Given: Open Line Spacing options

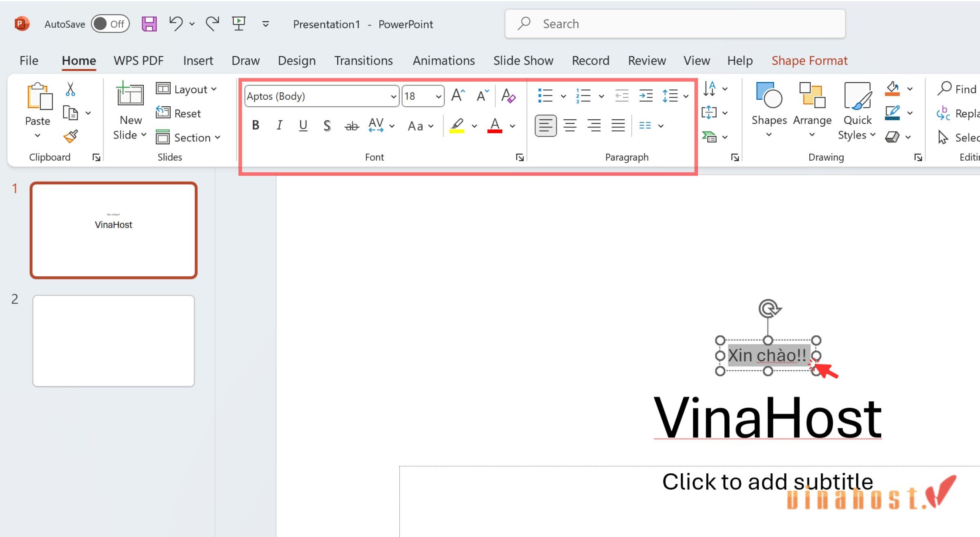Looking at the screenshot, I should pos(675,96).
